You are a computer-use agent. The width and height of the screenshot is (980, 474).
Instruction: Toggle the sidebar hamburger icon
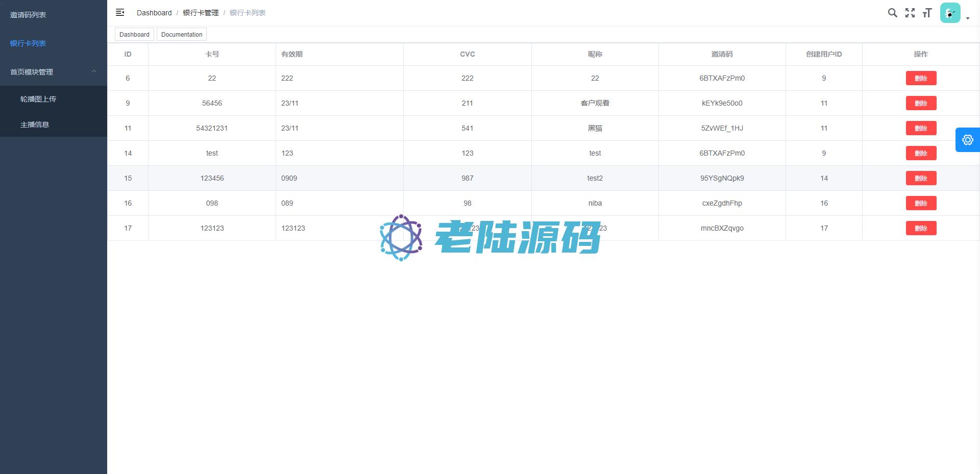[x=120, y=12]
